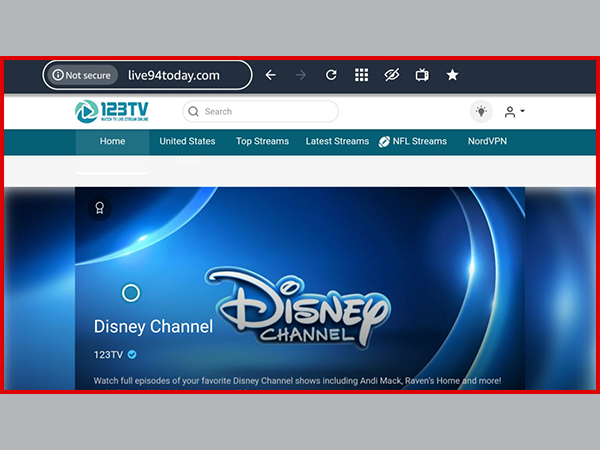Open the Top Streams nav item
This screenshot has height=450, width=600.
tap(262, 141)
